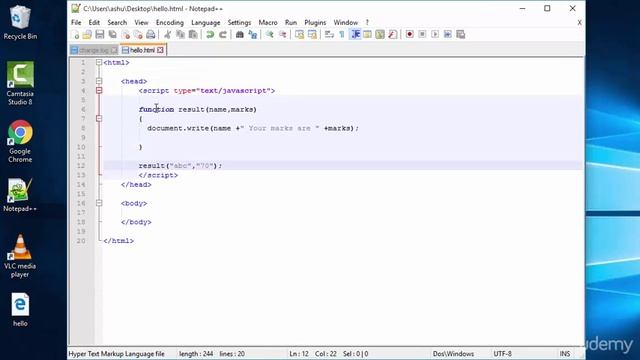Collapse the script tag fold on line 4

tap(99, 91)
